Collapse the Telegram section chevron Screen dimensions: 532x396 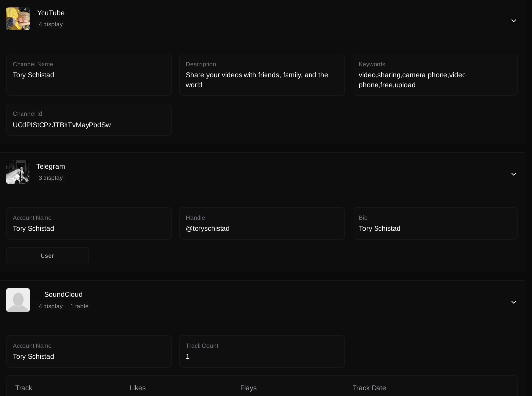click(x=514, y=174)
